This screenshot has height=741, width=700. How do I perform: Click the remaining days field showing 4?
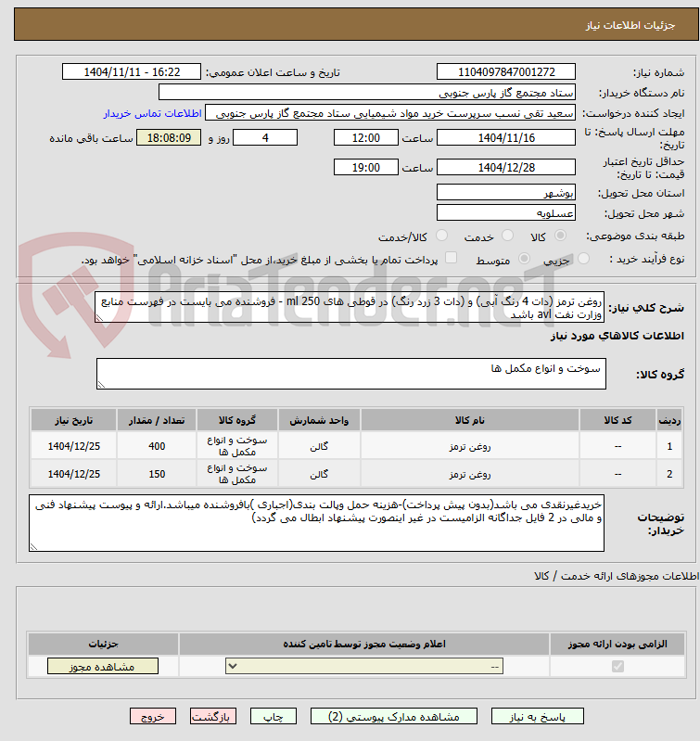tap(265, 137)
